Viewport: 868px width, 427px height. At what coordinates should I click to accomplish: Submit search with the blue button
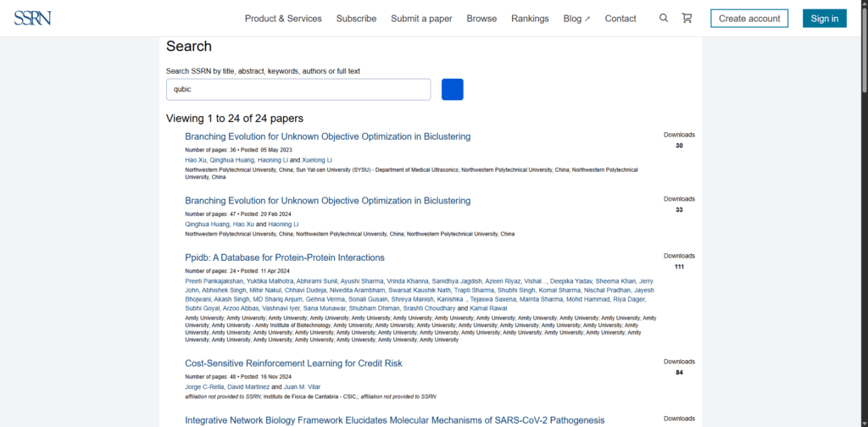click(x=453, y=90)
